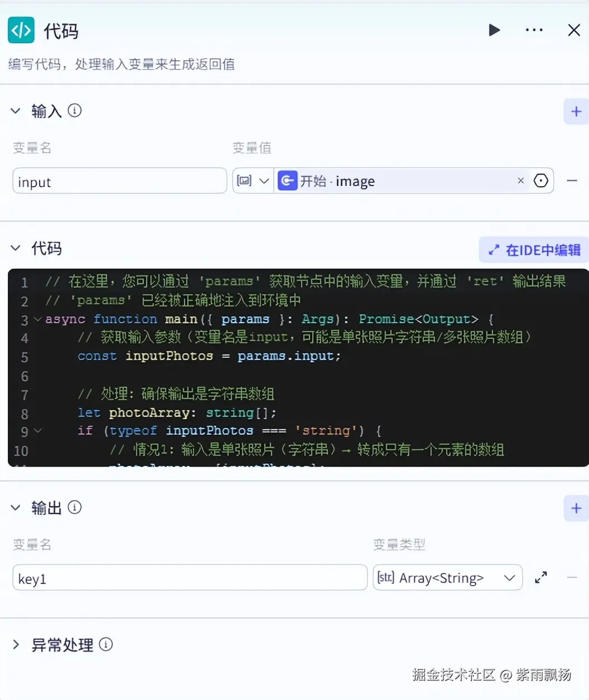Remove the key1 output row

point(572,577)
